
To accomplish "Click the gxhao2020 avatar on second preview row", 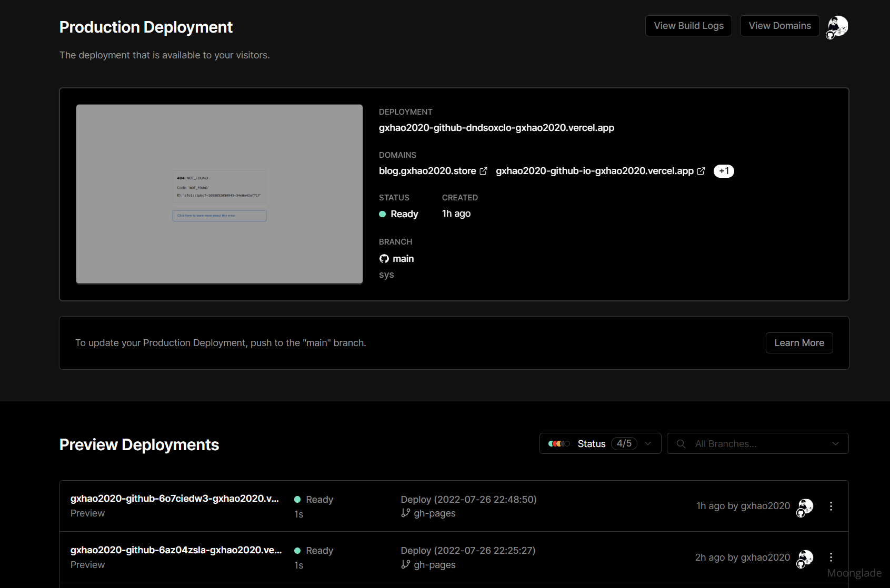I will point(805,557).
